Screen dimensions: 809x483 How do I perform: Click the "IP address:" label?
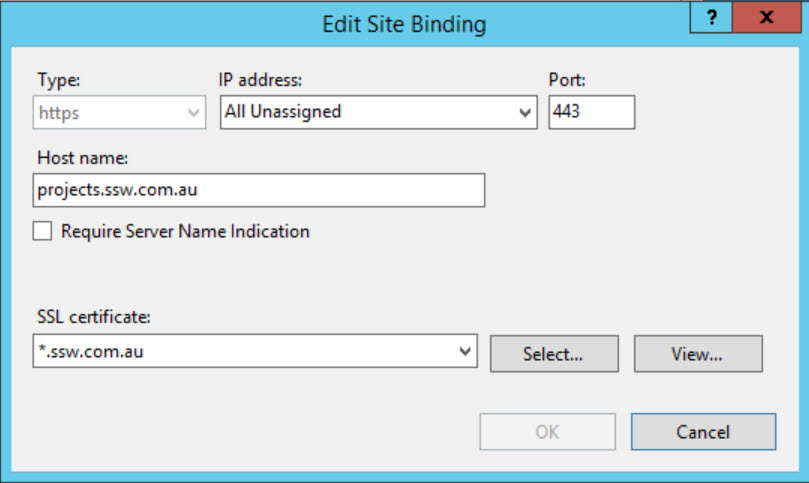click(x=260, y=78)
